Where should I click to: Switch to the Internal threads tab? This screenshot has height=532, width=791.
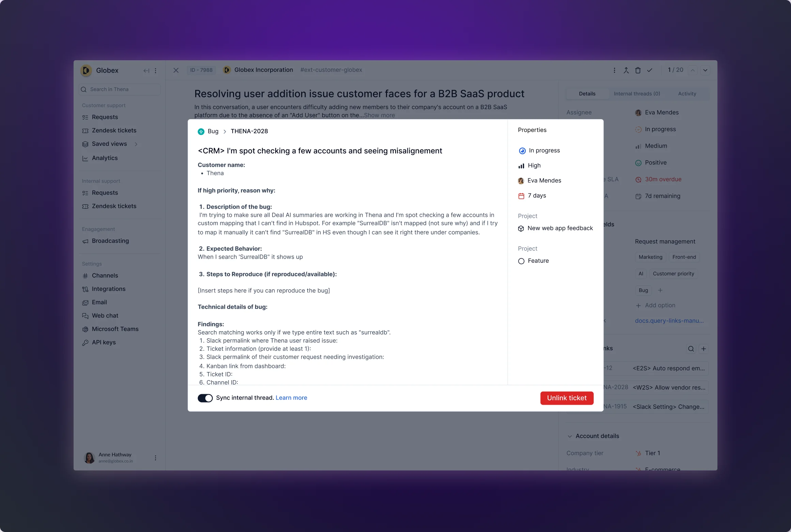(637, 94)
